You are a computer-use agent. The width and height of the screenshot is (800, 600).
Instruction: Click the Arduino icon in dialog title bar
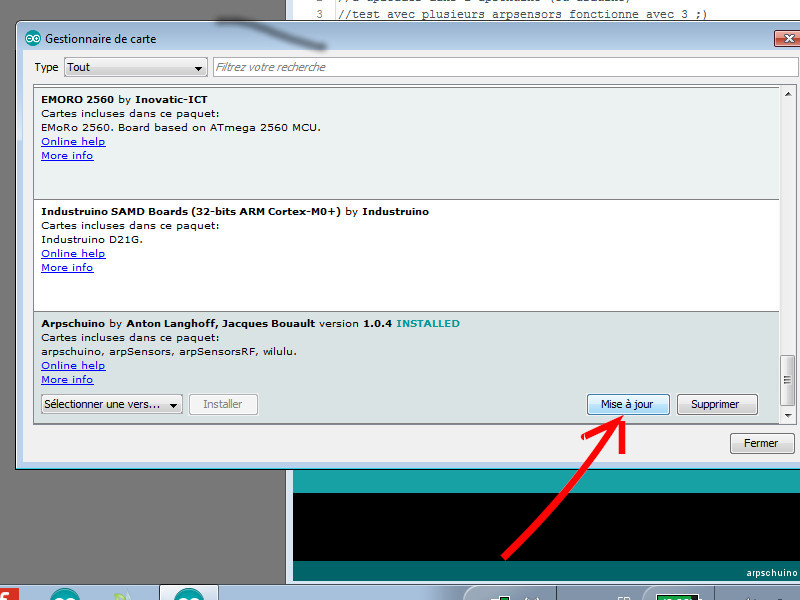[x=33, y=38]
